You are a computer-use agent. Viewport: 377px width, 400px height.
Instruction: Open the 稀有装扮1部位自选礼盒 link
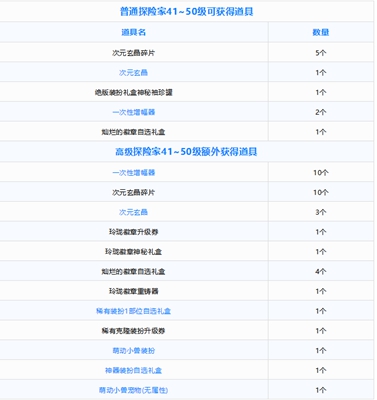coord(133,311)
